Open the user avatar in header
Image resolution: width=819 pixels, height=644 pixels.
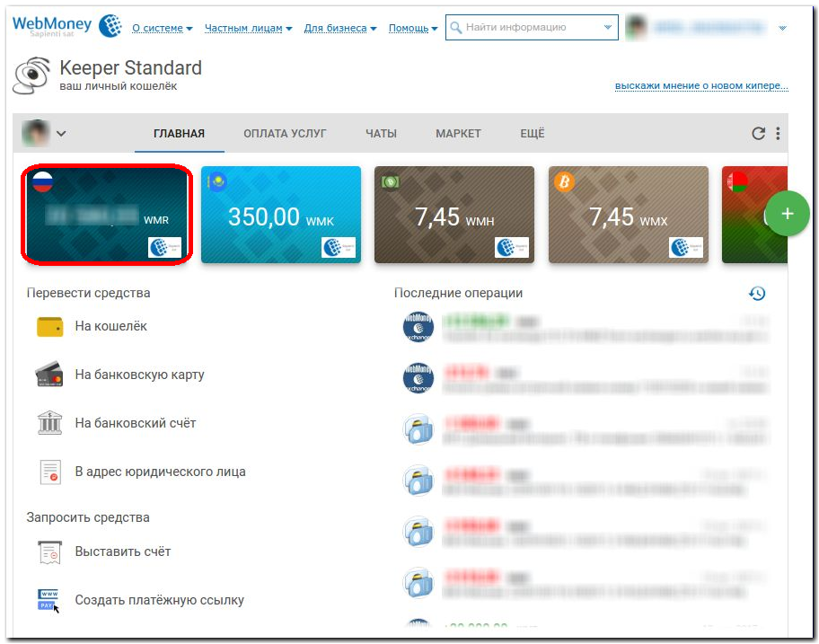click(636, 27)
